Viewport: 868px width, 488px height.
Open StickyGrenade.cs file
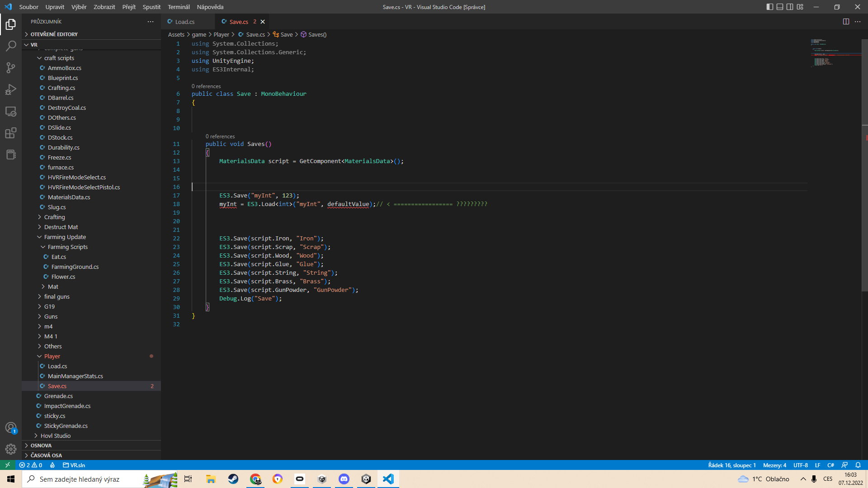coord(91,426)
